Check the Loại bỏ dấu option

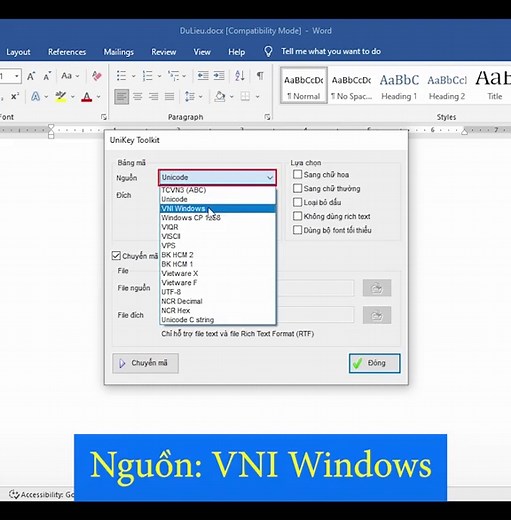click(297, 202)
